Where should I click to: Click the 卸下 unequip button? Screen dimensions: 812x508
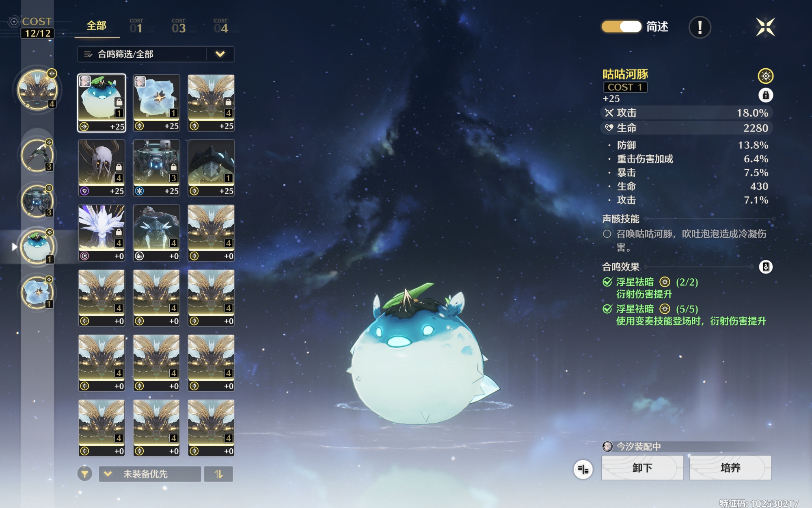coord(642,468)
